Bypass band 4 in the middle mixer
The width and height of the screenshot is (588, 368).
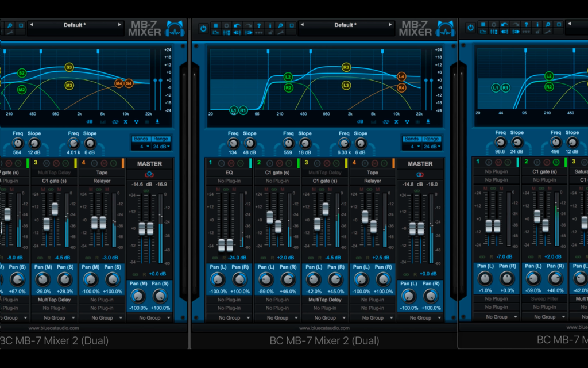point(365,163)
